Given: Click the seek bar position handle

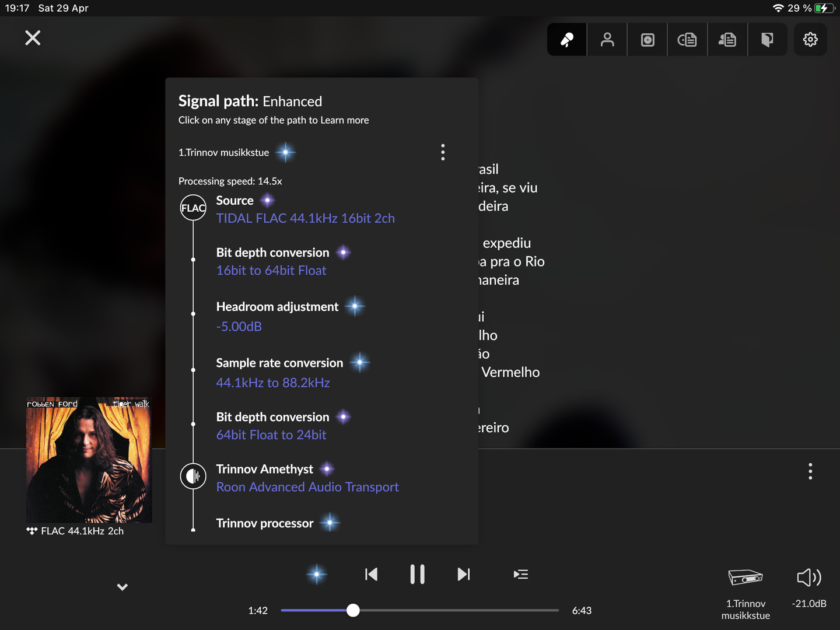Looking at the screenshot, I should tap(353, 610).
